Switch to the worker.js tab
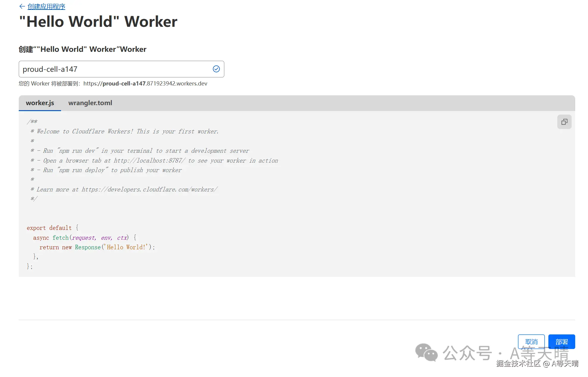This screenshot has width=588, height=377. (x=40, y=103)
